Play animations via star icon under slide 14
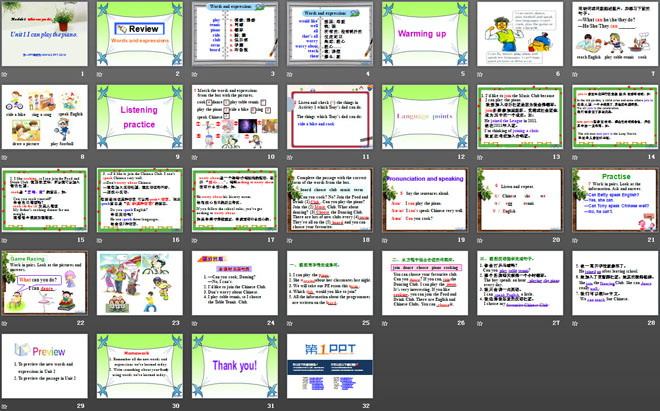 tap(575, 157)
